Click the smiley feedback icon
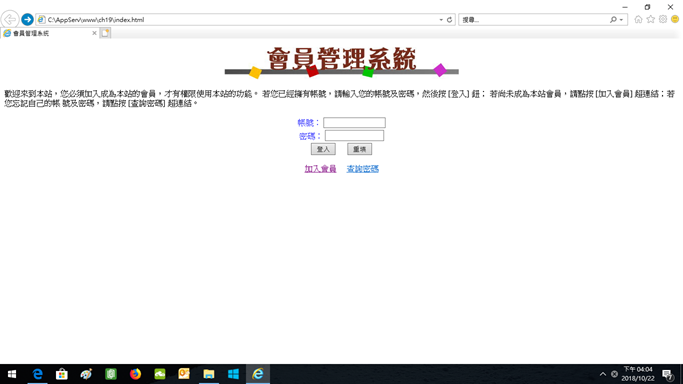683x384 pixels. click(x=675, y=20)
